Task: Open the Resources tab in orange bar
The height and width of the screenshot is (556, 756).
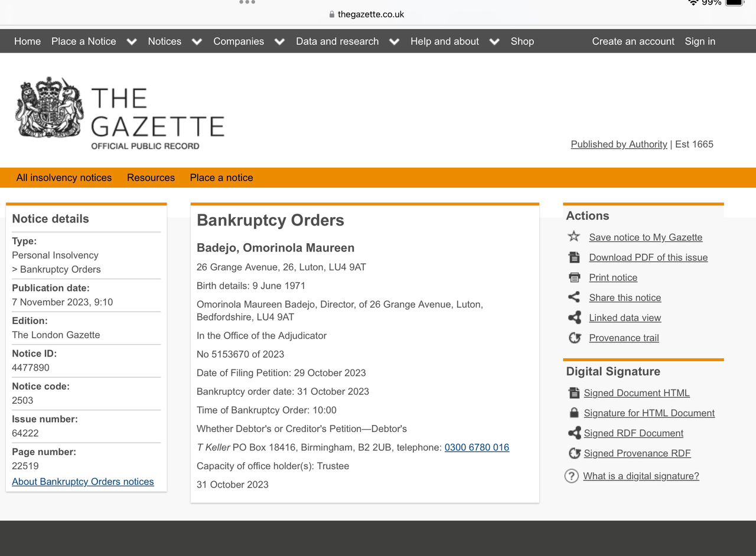Action: coord(151,178)
